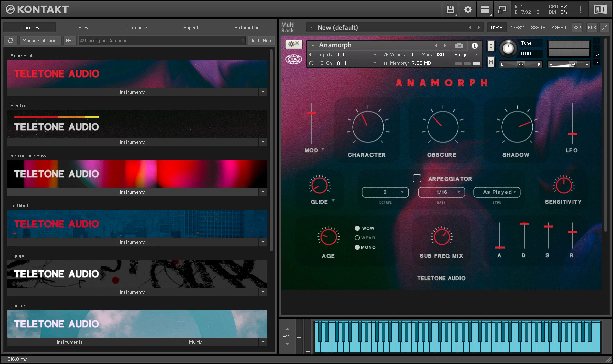613x364 pixels.
Task: Open the Purge dropdown menu
Action: point(466,55)
